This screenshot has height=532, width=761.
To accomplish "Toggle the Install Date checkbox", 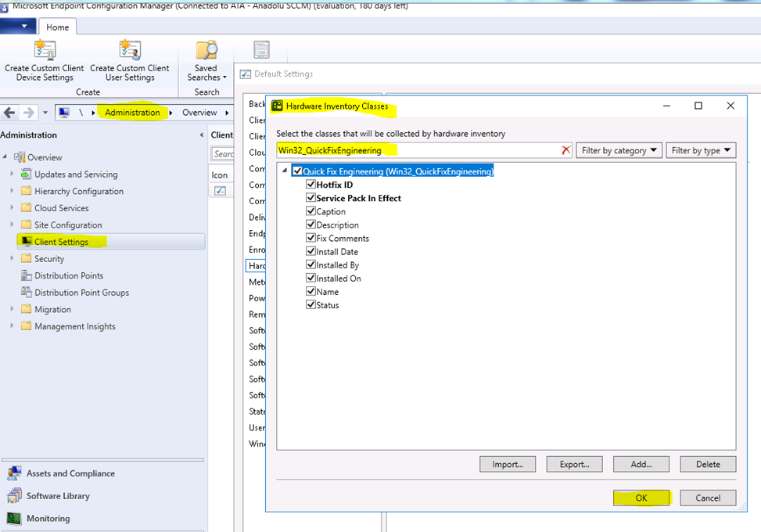I will tap(311, 251).
